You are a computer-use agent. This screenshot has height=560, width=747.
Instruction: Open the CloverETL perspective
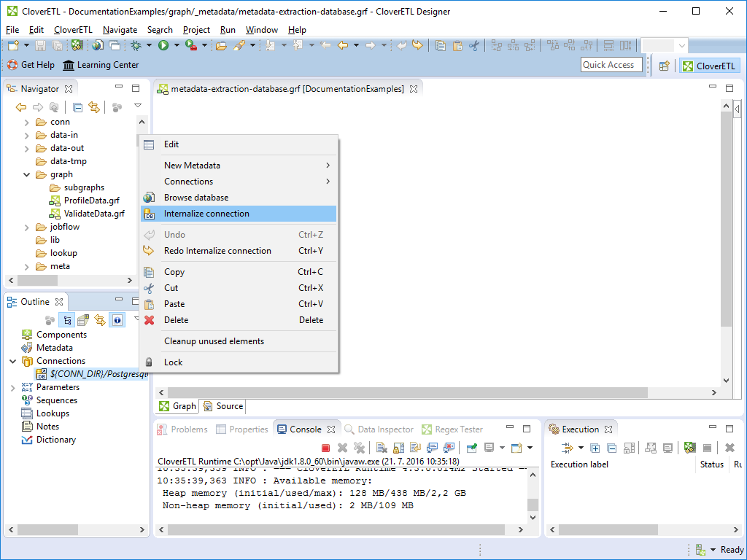[x=709, y=66]
